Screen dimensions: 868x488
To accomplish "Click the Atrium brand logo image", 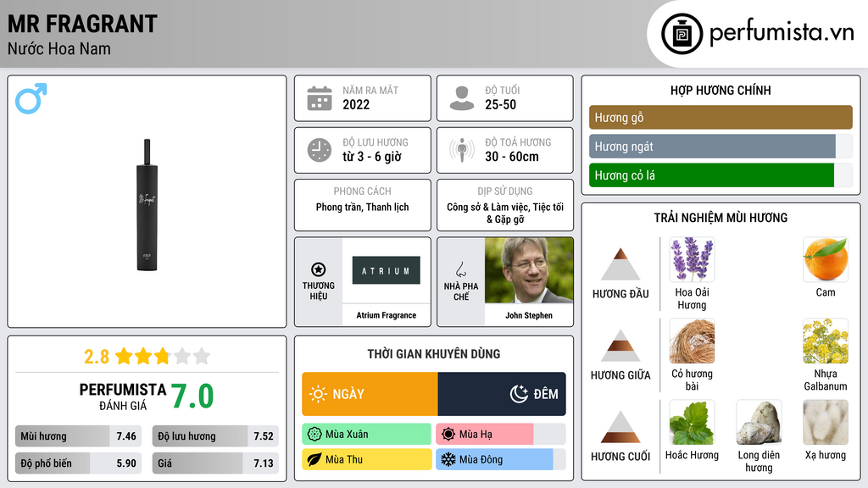I will [387, 270].
